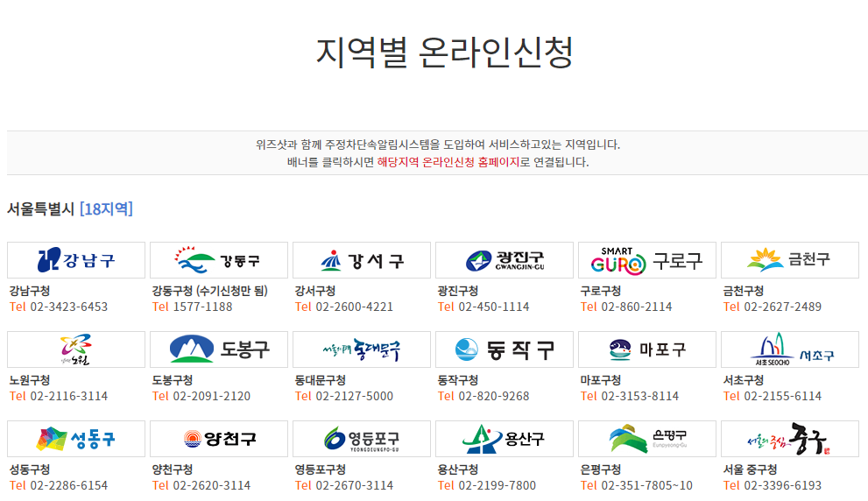The height and width of the screenshot is (501, 868).
Task: Click phone number 02-2600-4221
Action: [x=354, y=307]
